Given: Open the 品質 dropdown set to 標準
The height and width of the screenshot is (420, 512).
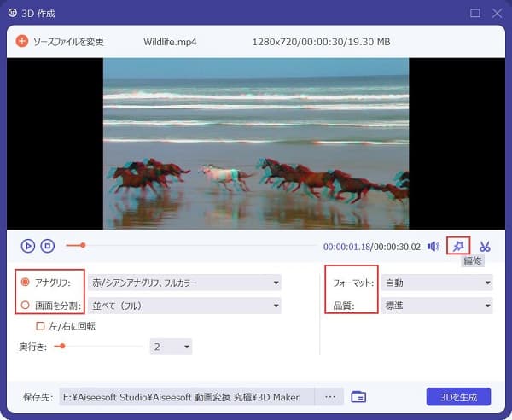Looking at the screenshot, I should [437, 306].
